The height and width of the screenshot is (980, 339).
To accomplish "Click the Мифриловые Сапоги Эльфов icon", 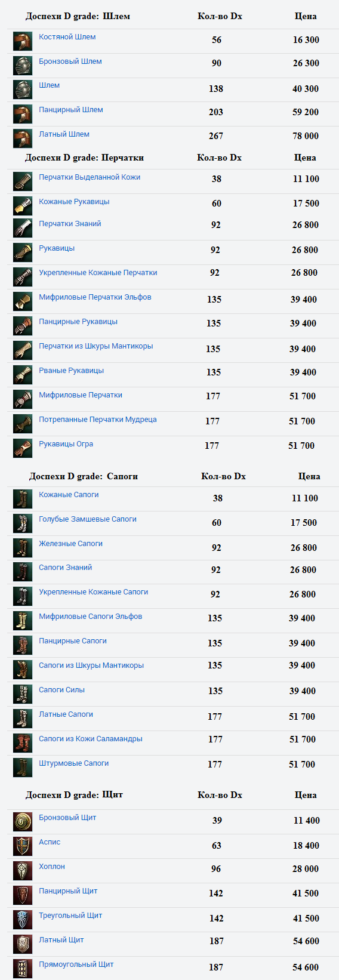I will pyautogui.click(x=23, y=621).
